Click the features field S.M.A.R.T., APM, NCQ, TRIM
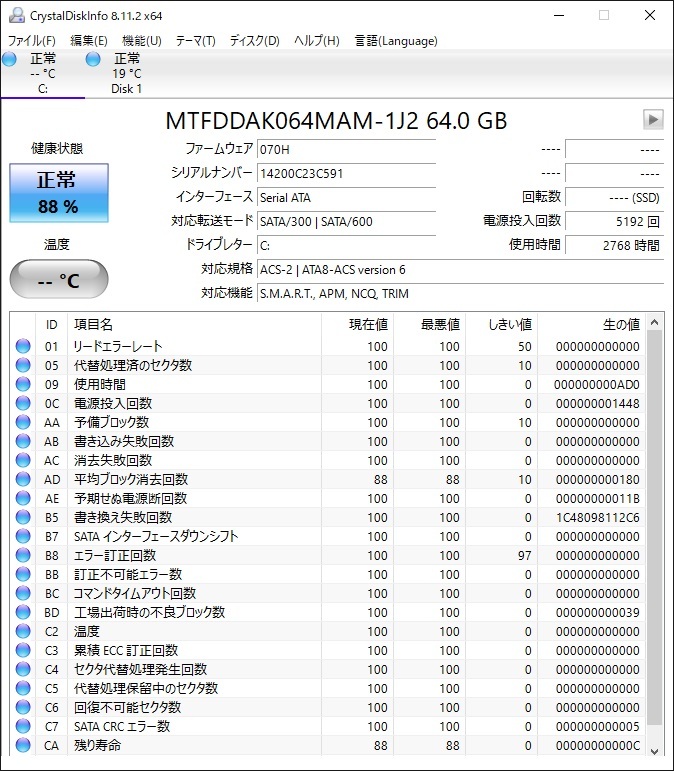The width and height of the screenshot is (674, 771). (x=460, y=294)
